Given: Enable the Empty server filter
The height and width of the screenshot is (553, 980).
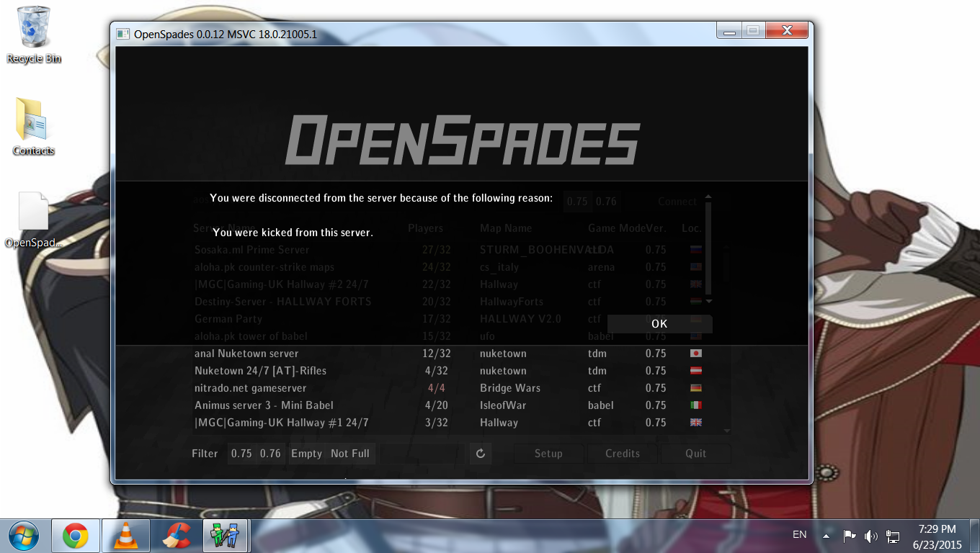Looking at the screenshot, I should click(306, 453).
